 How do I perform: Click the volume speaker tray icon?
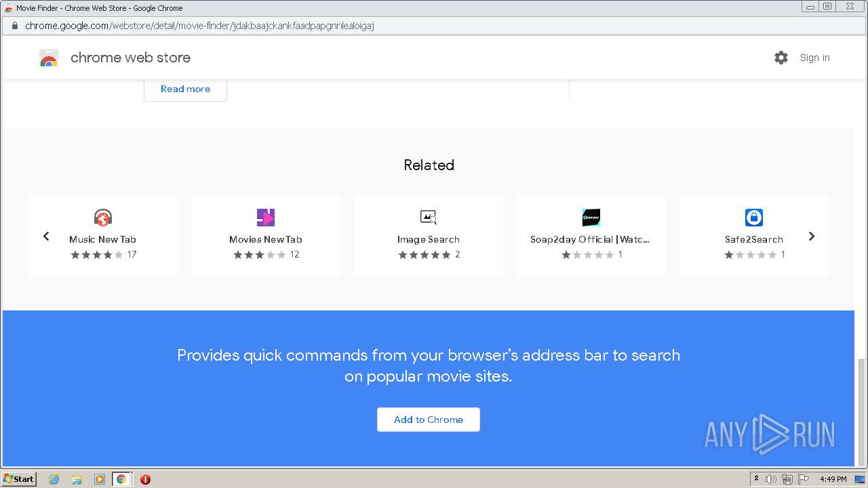[771, 479]
